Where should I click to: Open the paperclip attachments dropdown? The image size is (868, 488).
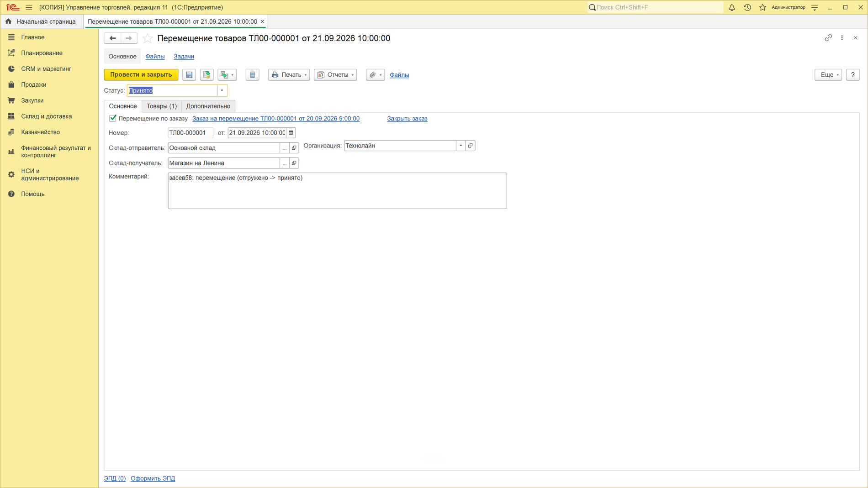coord(376,75)
